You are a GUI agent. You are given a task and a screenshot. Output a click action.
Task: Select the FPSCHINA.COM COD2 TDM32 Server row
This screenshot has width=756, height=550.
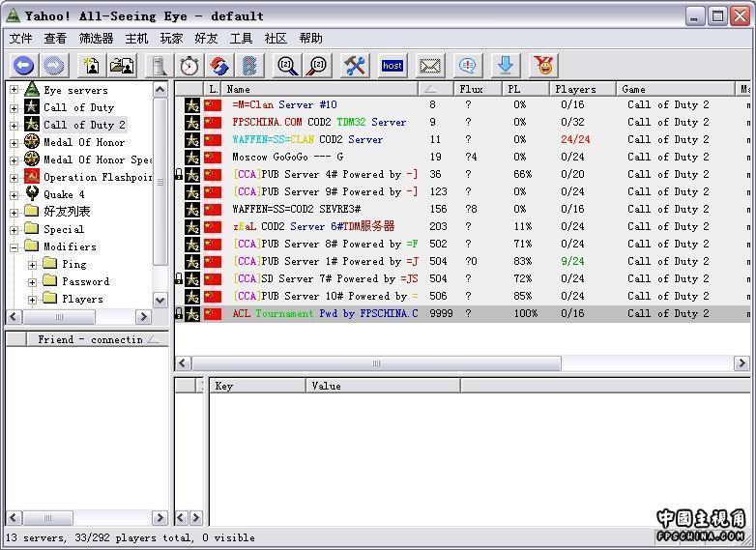pos(463,123)
